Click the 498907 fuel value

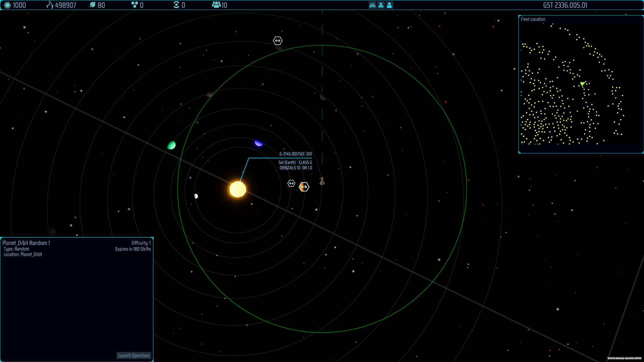[66, 5]
